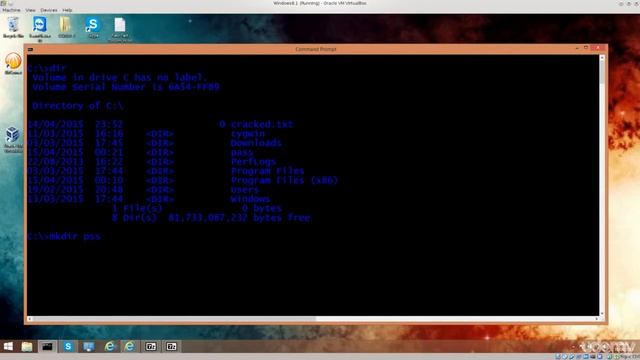Click the Downloads directory entry
This screenshot has width=640, height=360.
point(256,143)
